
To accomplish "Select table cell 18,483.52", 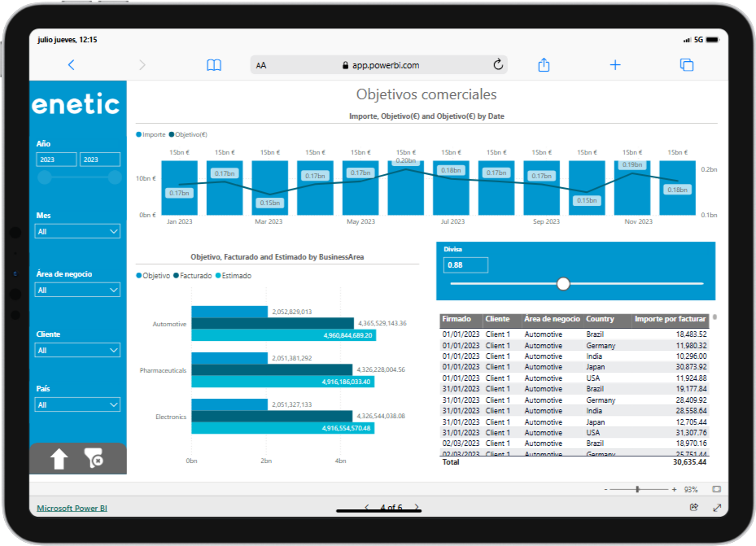I will coord(691,334).
